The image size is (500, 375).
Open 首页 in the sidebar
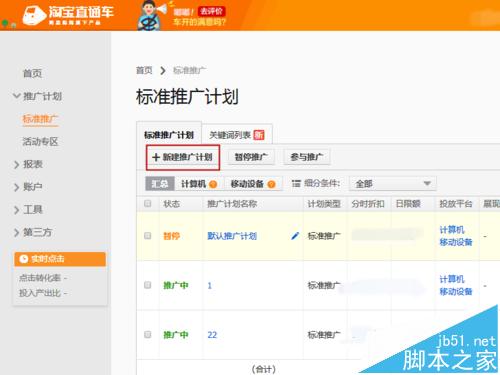(x=32, y=73)
